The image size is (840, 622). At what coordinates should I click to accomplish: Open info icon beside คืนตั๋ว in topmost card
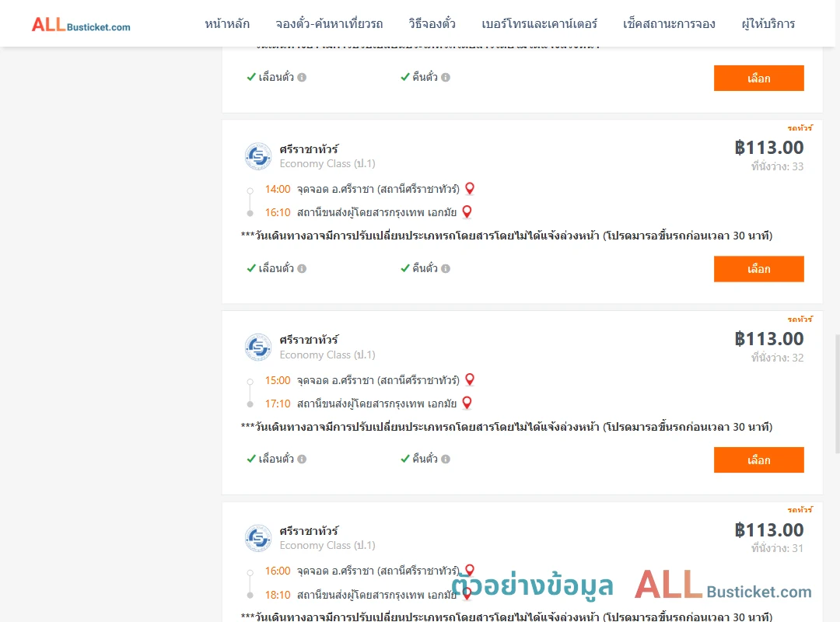446,77
